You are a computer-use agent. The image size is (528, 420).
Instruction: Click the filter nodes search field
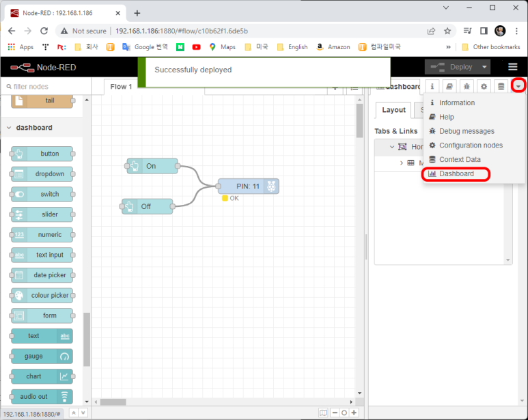pyautogui.click(x=45, y=87)
